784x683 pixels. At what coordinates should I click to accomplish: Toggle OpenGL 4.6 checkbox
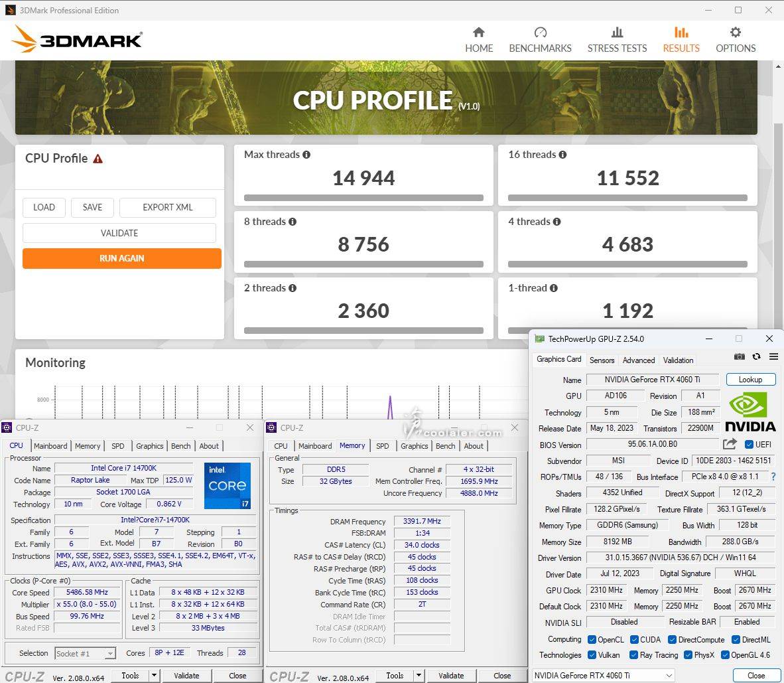[x=725, y=655]
